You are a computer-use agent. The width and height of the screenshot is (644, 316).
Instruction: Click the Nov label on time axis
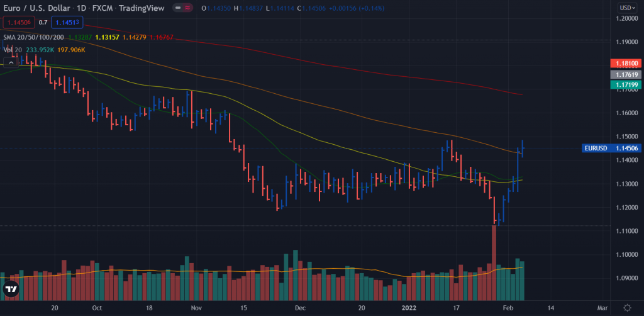tap(196, 307)
